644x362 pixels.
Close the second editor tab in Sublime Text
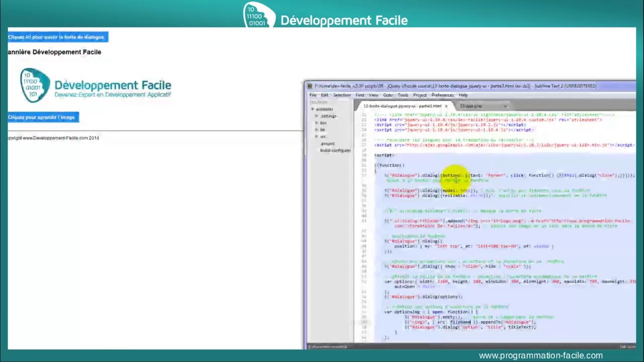506,106
